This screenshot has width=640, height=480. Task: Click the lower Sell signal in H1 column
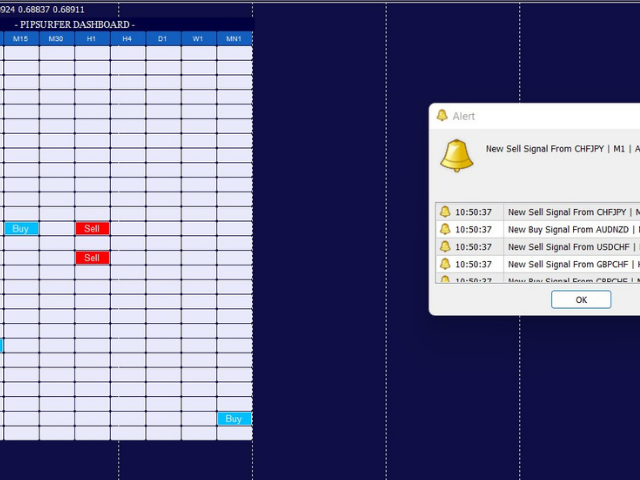92,258
